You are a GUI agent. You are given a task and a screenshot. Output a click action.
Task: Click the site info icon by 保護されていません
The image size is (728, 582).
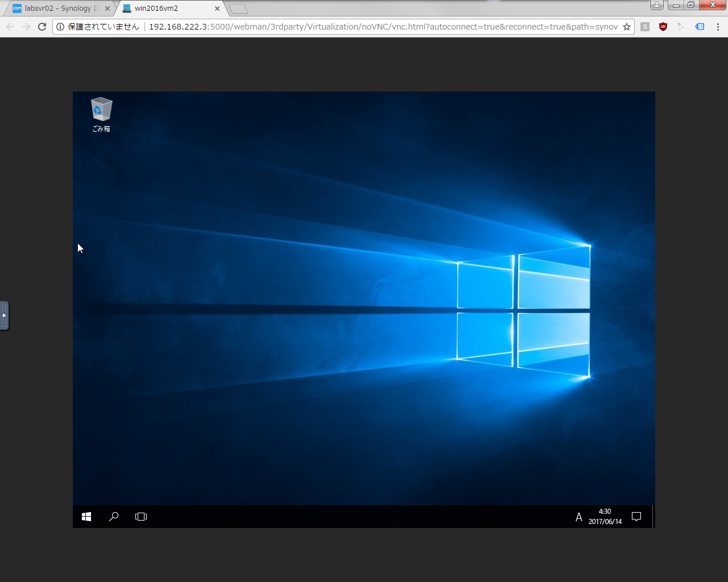60,27
